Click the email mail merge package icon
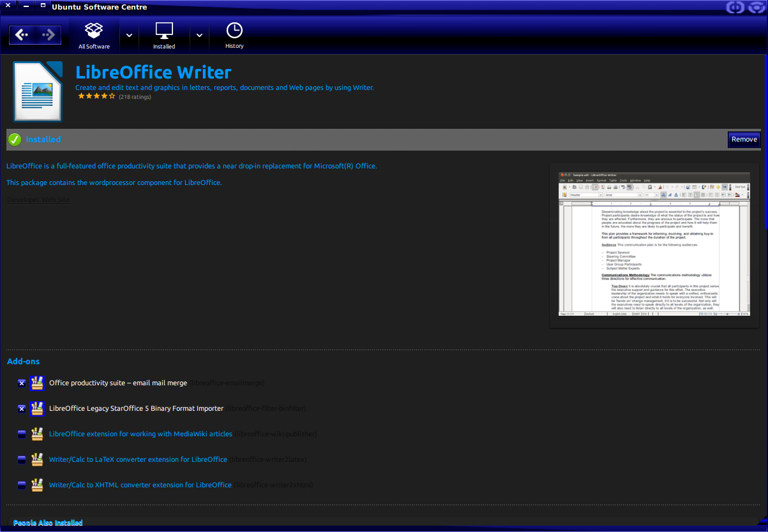This screenshot has width=768, height=532. [36, 383]
